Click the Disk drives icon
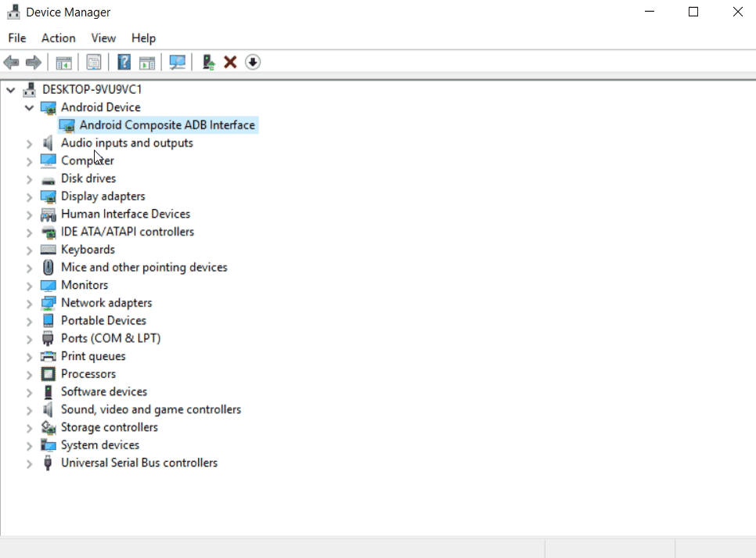This screenshot has width=756, height=558. coord(49,180)
